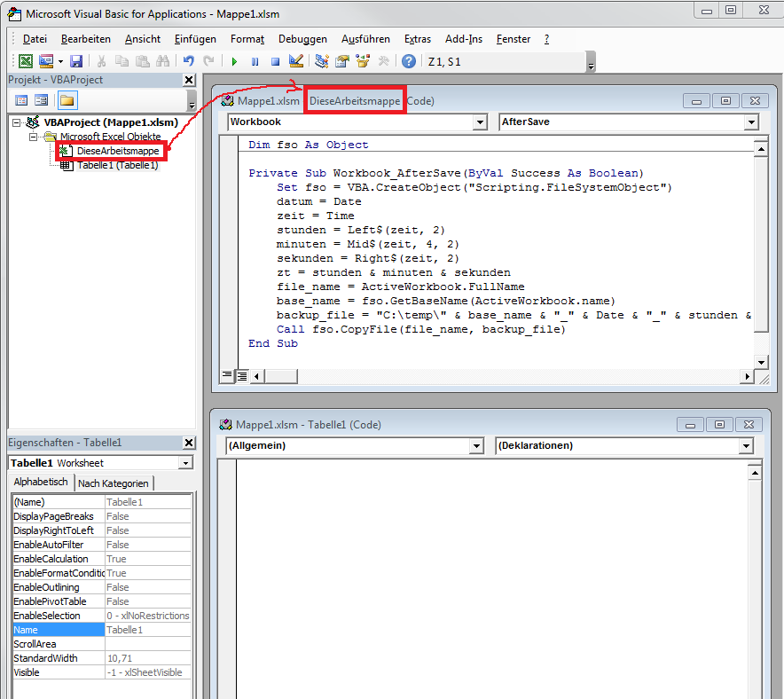Switch to Procedure View in DieseArbeitsmappe window
This screenshot has height=699, width=784.
click(227, 375)
